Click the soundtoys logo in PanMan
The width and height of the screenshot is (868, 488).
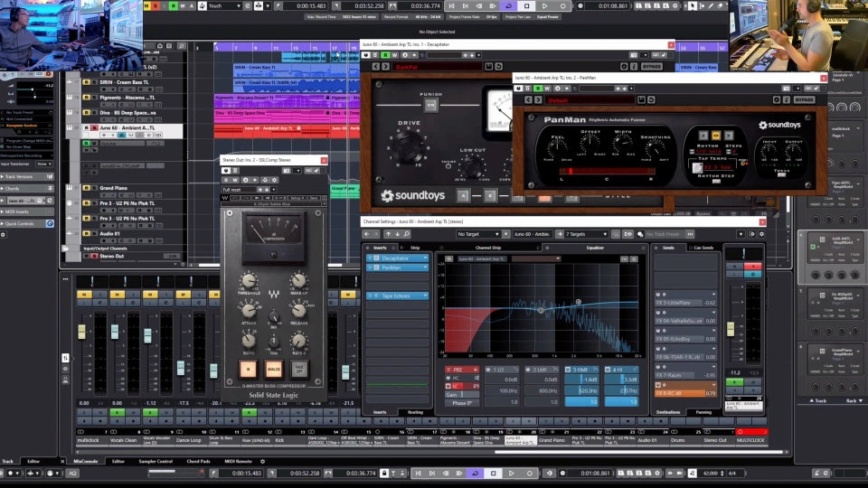tap(779, 125)
